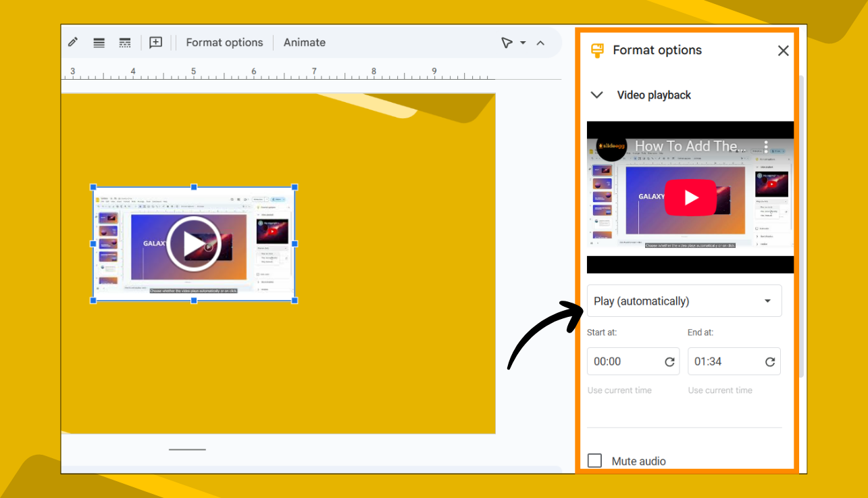Click the Format options panel header icon
This screenshot has height=498, width=868.
pyautogui.click(x=597, y=50)
